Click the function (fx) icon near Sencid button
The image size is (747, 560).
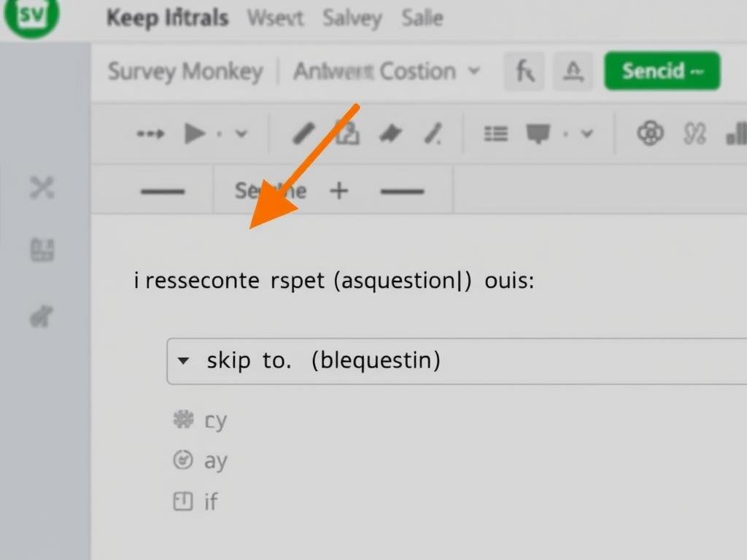(525, 71)
